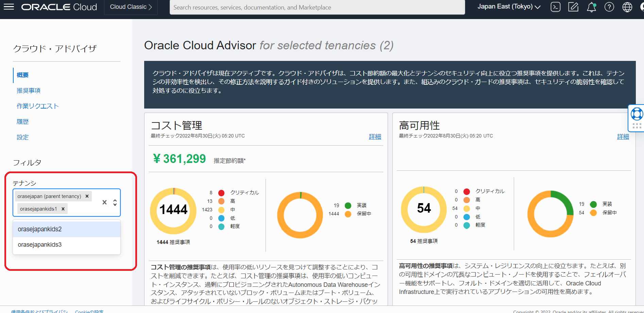
Task: Go to 推奨事項 in the sidebar
Action: point(29,90)
